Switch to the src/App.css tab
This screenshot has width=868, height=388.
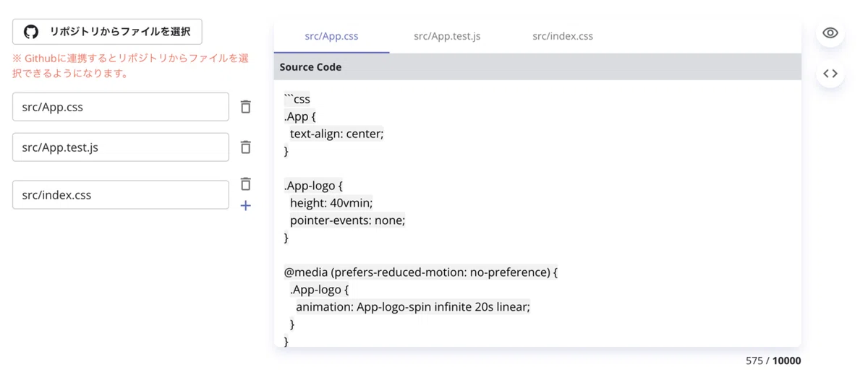[331, 36]
